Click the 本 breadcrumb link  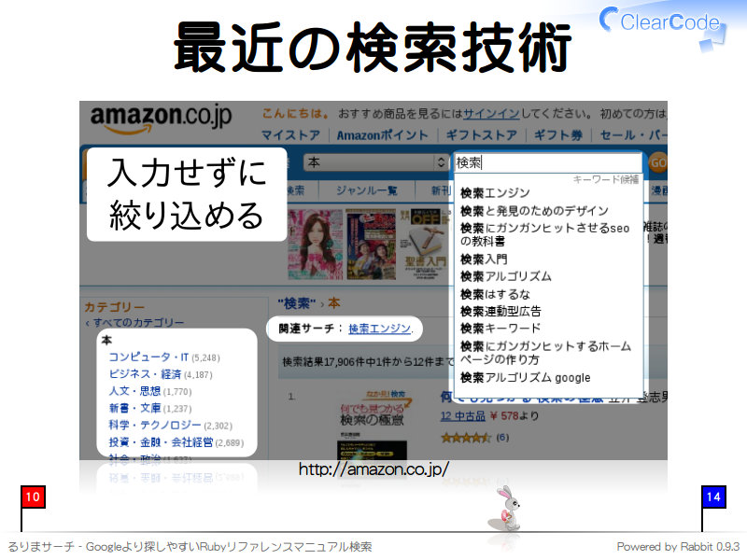pyautogui.click(x=334, y=302)
